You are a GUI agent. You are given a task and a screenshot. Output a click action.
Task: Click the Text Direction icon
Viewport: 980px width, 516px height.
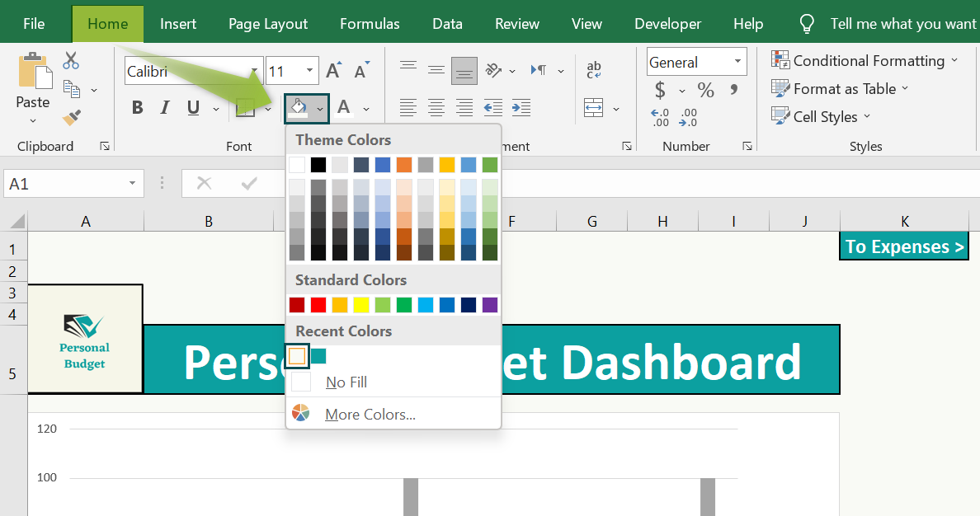[x=538, y=70]
